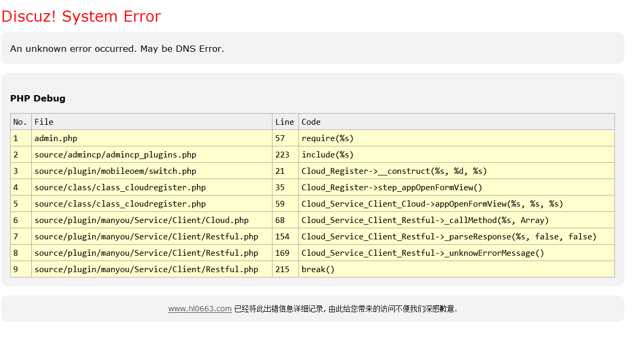This screenshot has height=353, width=644.
Task: Click the 'No.' column header
Action: 21,122
